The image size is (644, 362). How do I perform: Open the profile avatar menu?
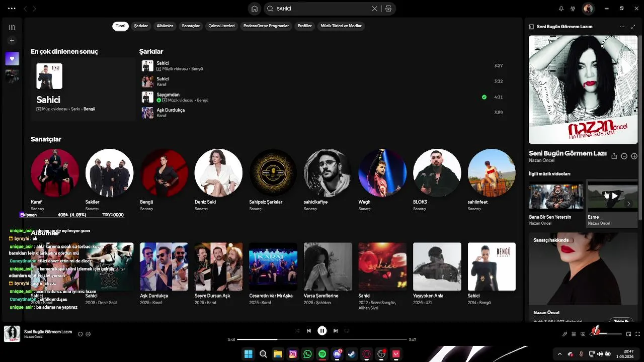click(x=588, y=9)
